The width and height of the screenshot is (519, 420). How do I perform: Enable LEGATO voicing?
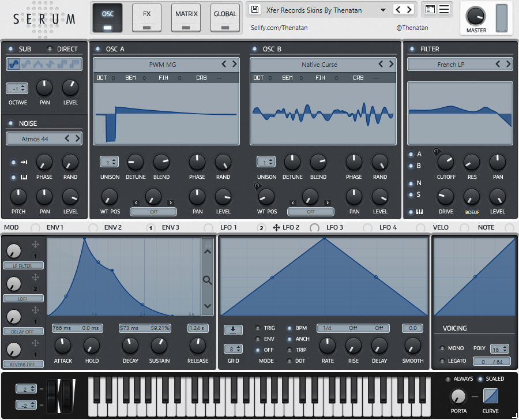click(x=442, y=361)
